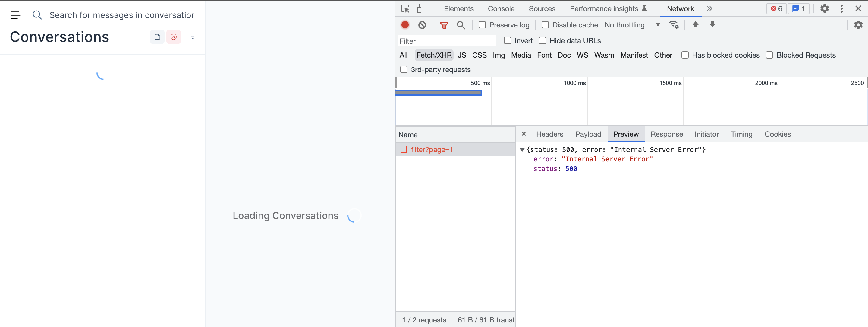Select the All request type filter
This screenshot has height=327, width=868.
(x=403, y=55)
